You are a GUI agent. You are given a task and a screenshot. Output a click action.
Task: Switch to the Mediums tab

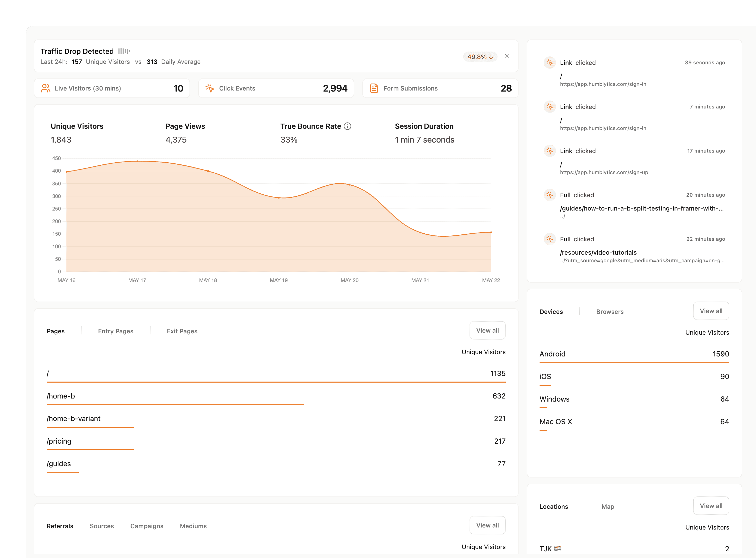coord(193,526)
